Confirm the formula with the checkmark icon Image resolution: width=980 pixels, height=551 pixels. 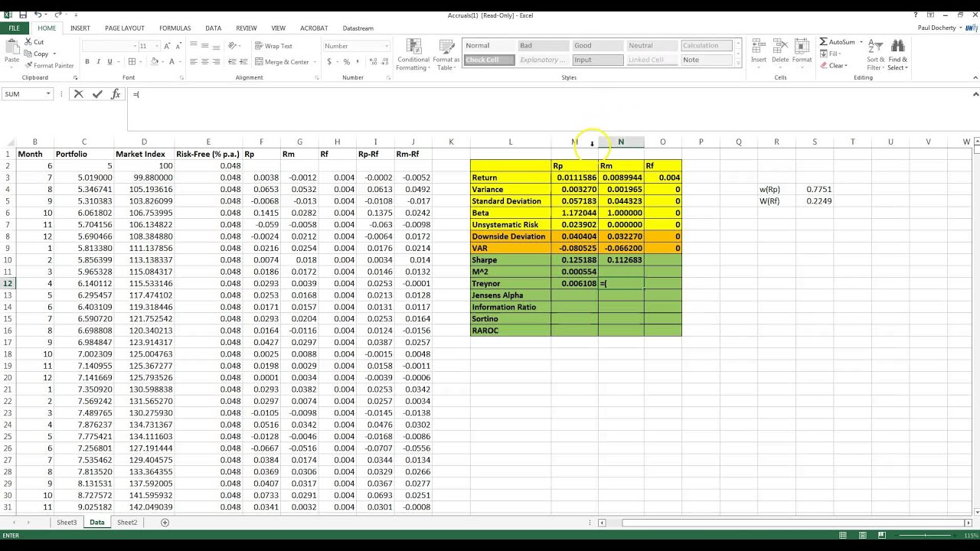point(97,94)
